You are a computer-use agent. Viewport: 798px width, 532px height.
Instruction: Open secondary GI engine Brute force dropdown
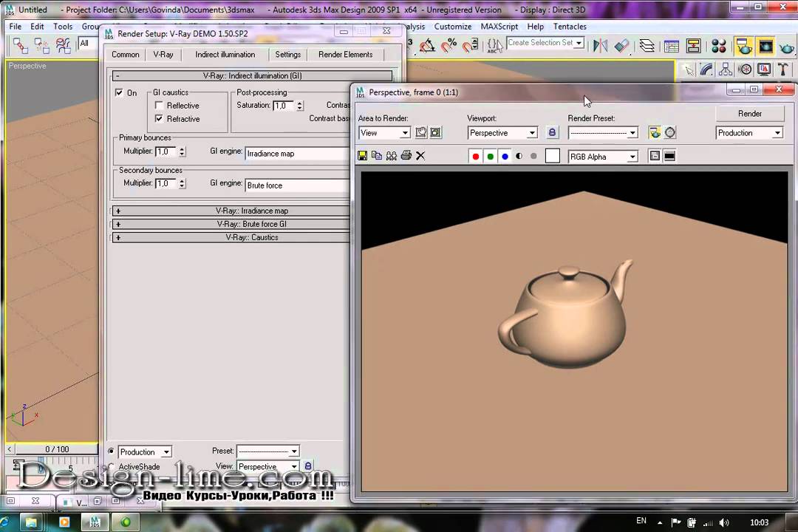pyautogui.click(x=298, y=185)
